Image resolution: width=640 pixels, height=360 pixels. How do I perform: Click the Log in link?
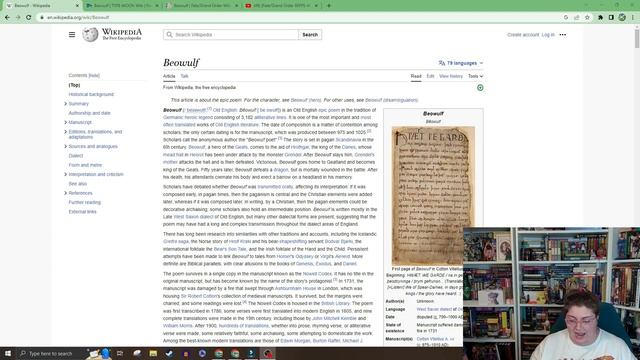(x=548, y=35)
